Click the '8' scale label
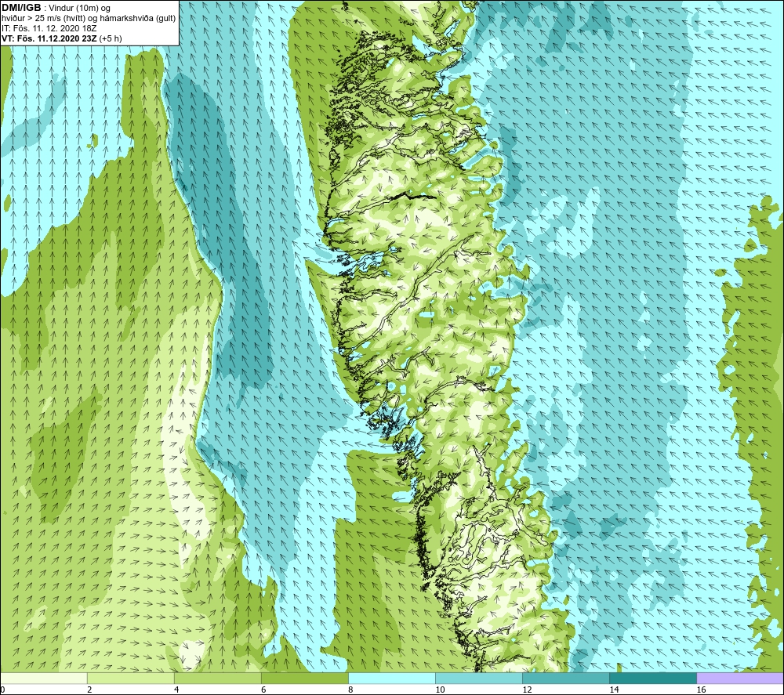Screen dimensions: 784x695 tap(350, 690)
